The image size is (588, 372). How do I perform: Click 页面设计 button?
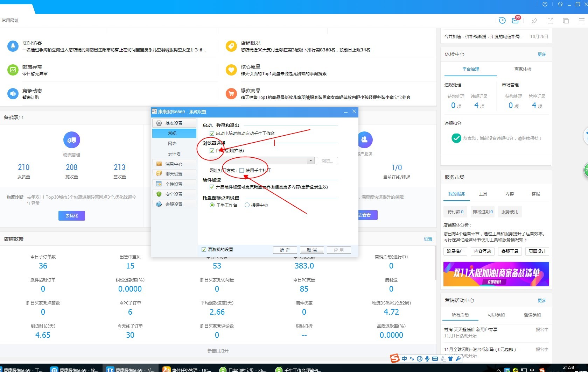click(537, 251)
